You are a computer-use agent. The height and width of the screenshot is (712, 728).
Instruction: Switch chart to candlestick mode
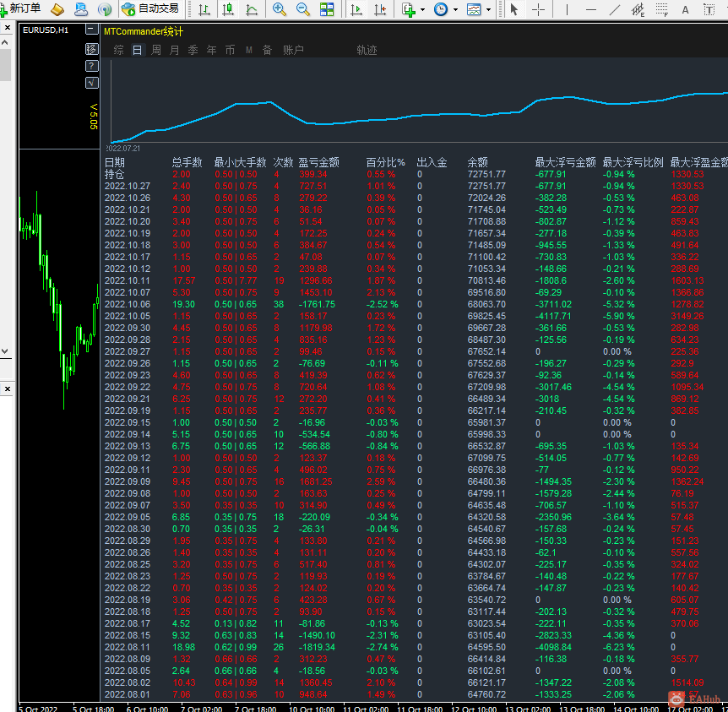pos(228,9)
